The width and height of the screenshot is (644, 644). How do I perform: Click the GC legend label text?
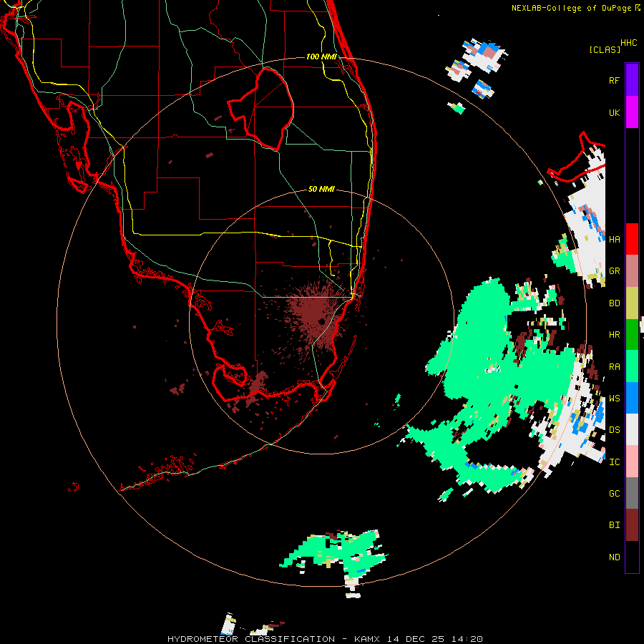[614, 494]
